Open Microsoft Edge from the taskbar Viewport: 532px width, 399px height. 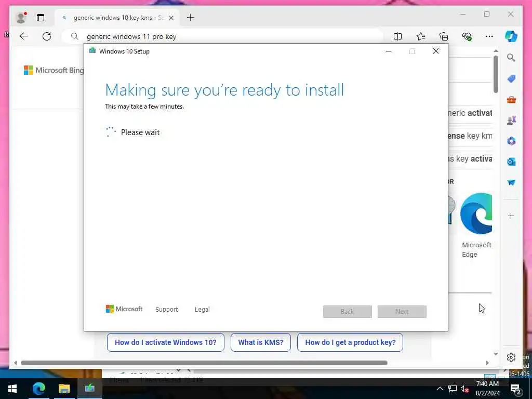tap(38, 389)
